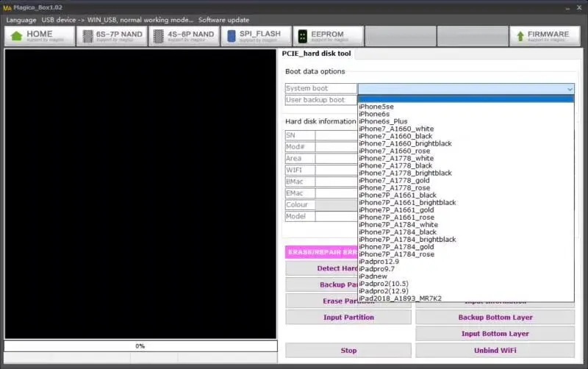Choose iPhone6s_Plus in dropdown list

coord(466,121)
